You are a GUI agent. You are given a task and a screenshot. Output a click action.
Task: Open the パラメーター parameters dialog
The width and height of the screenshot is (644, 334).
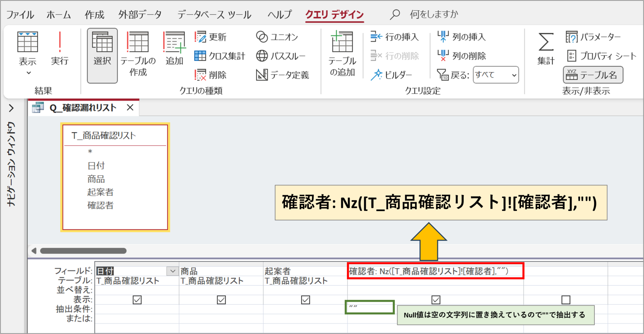tap(593, 37)
